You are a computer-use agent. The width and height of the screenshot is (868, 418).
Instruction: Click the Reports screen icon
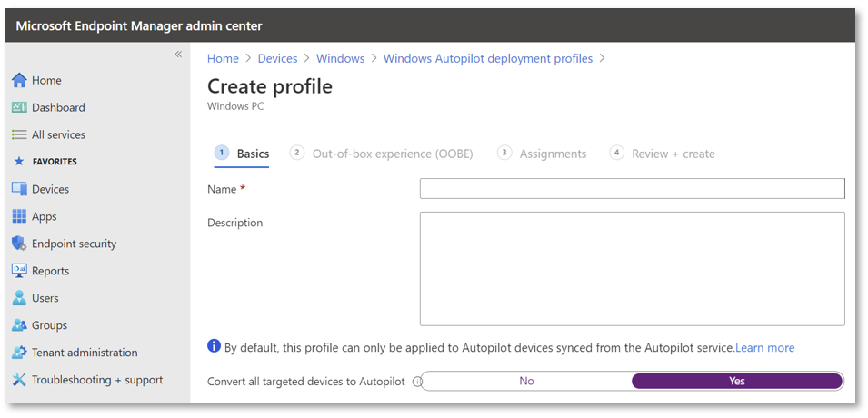pyautogui.click(x=19, y=271)
